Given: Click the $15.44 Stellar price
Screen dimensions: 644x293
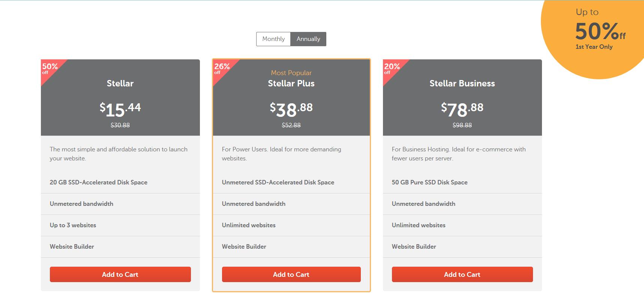Looking at the screenshot, I should [x=120, y=109].
